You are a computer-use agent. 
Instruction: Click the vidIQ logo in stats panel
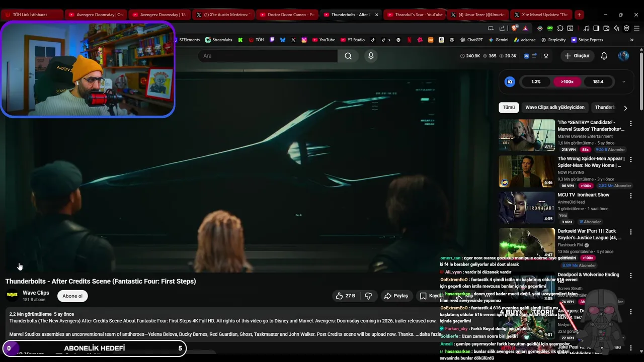(510, 81)
